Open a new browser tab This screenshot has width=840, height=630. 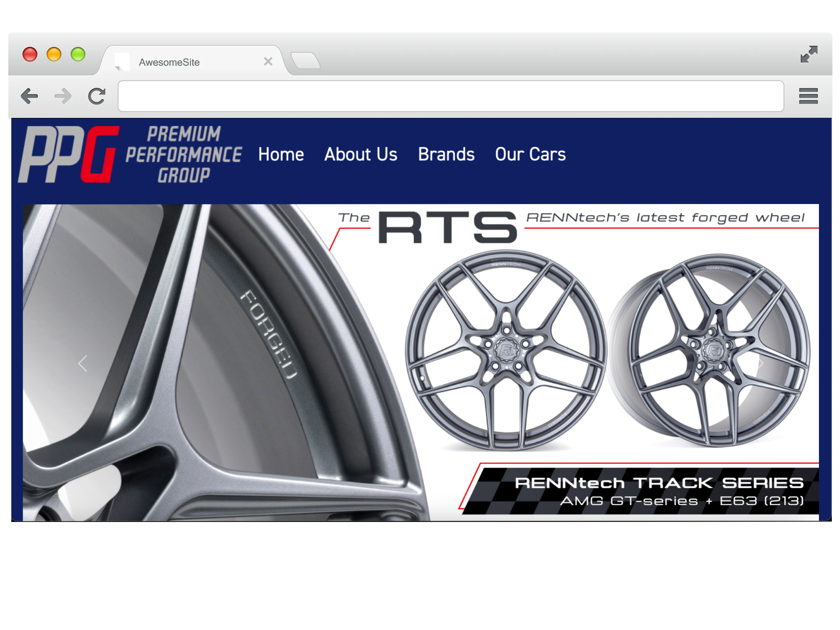(305, 60)
